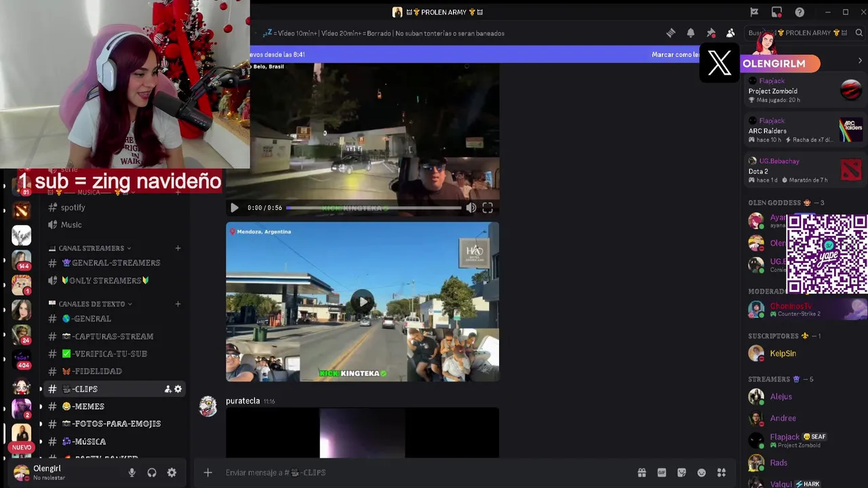Join the ONLY STREAMERS voice channel
Image resolution: width=868 pixels, height=488 pixels.
(x=113, y=281)
